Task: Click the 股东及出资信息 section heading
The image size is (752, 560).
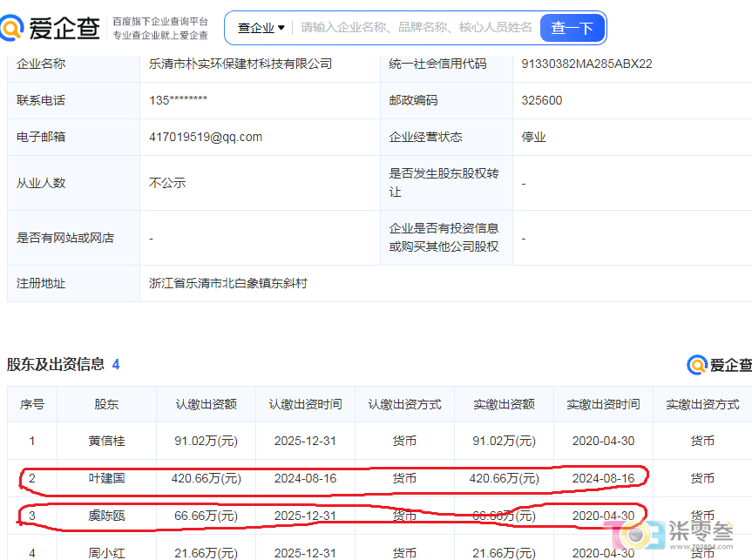Action: coord(56,364)
